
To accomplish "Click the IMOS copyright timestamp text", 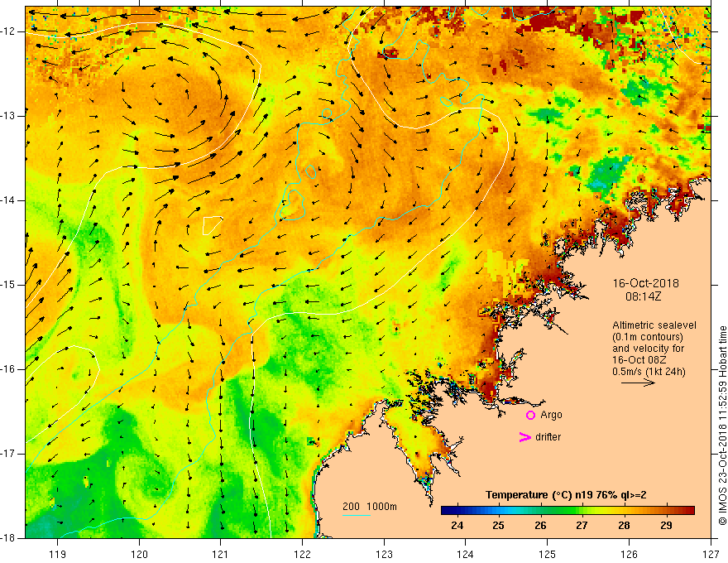I will 722,426.
